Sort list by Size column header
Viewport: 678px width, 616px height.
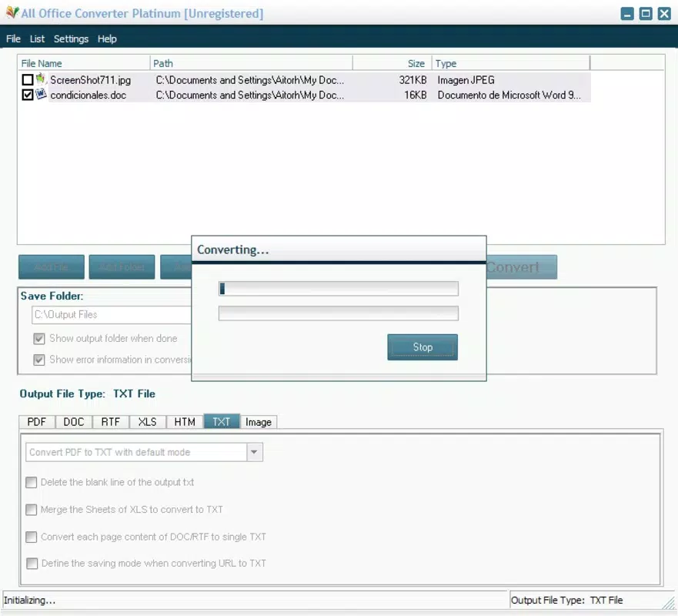[392, 63]
